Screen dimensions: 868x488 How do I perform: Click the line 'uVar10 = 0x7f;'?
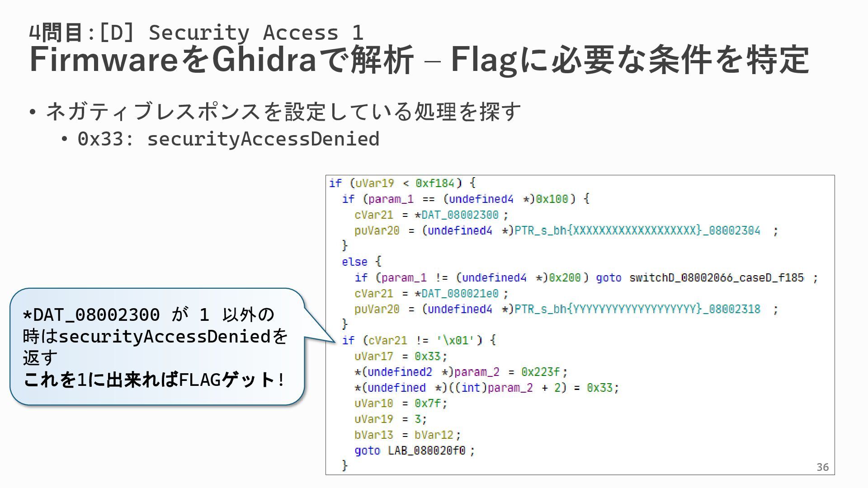401,403
